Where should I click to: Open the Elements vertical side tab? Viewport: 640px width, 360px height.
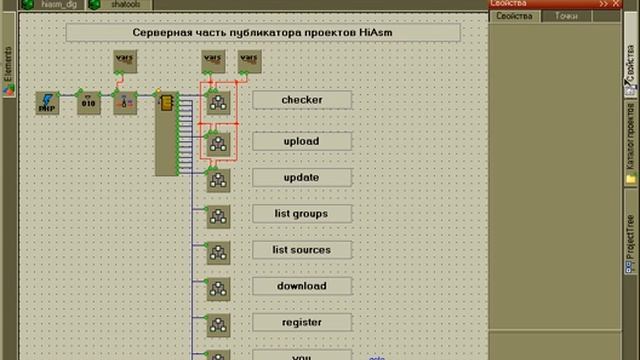tap(9, 56)
